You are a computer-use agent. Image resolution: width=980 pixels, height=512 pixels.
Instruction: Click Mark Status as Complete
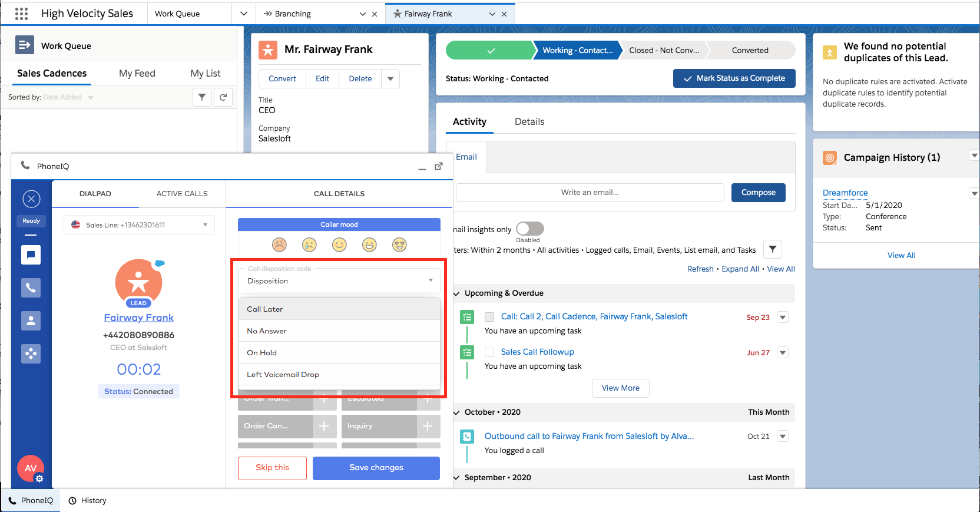[734, 78]
